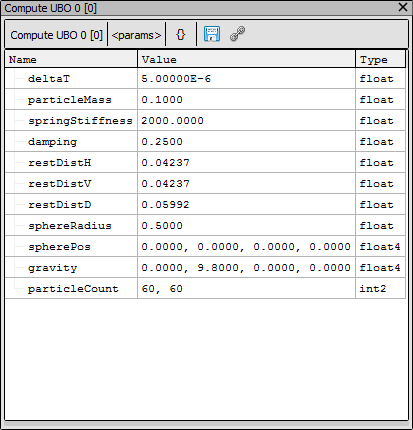Viewport: 413px width, 430px height.
Task: Select the damping variable row
Action: (x=205, y=142)
